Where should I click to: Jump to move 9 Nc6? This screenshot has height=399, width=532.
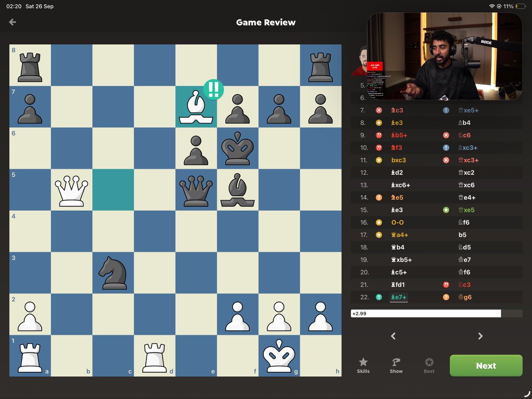point(464,135)
